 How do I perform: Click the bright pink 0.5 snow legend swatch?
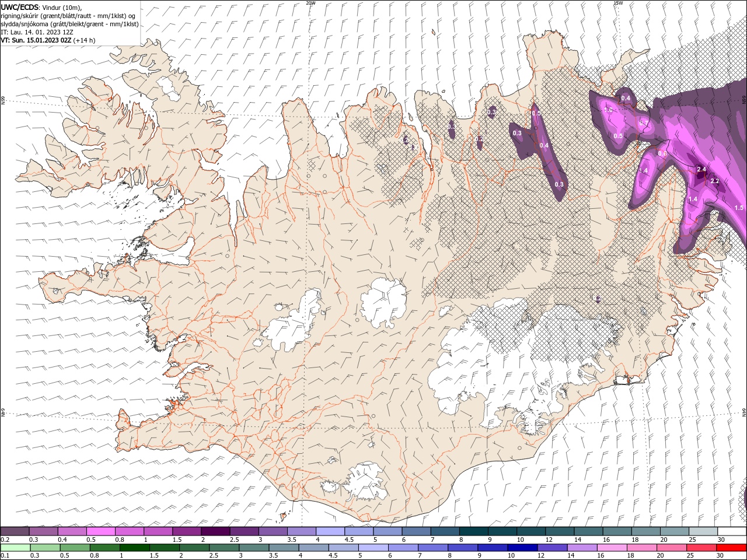101,531
